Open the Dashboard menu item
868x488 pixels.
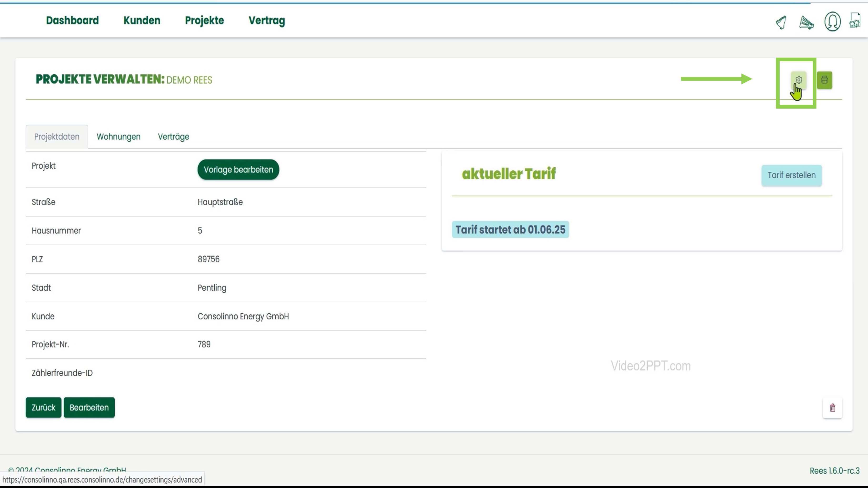[72, 21]
